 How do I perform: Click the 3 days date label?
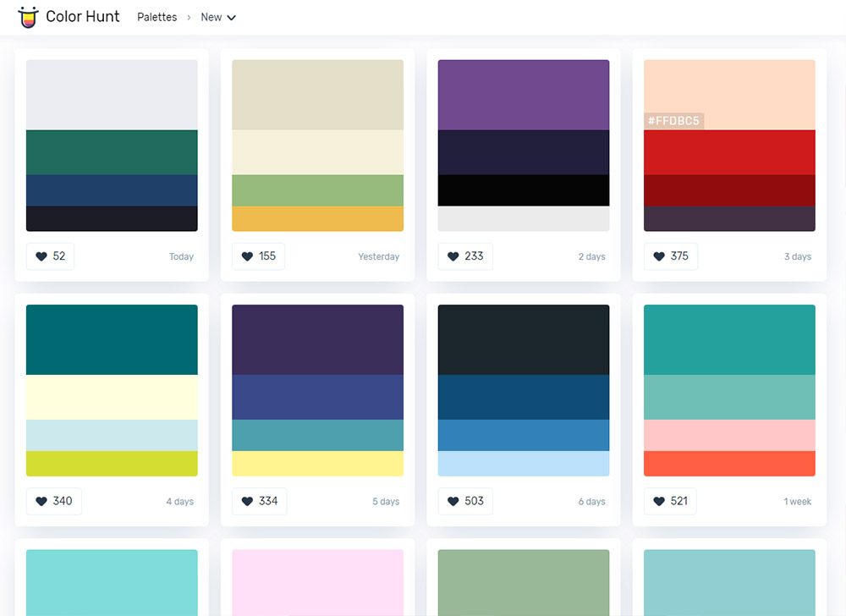coord(798,256)
